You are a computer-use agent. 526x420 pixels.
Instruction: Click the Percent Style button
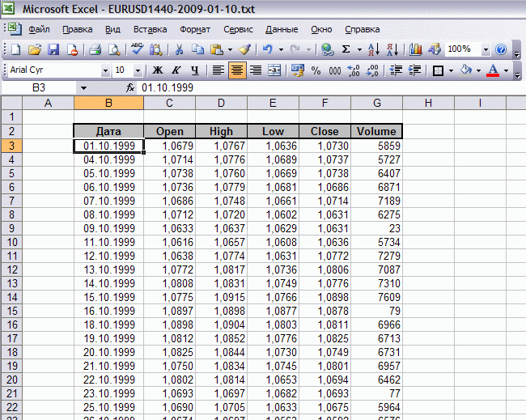tap(316, 70)
